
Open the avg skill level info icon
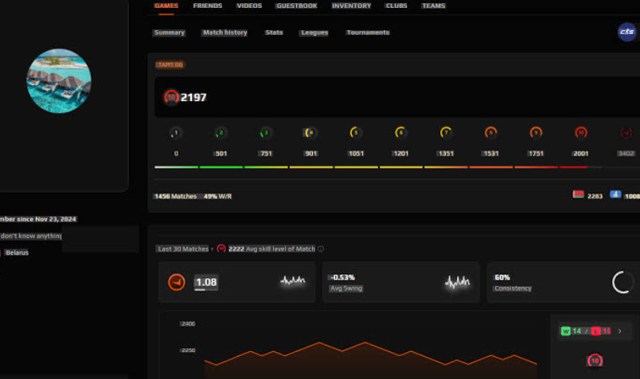coord(321,249)
